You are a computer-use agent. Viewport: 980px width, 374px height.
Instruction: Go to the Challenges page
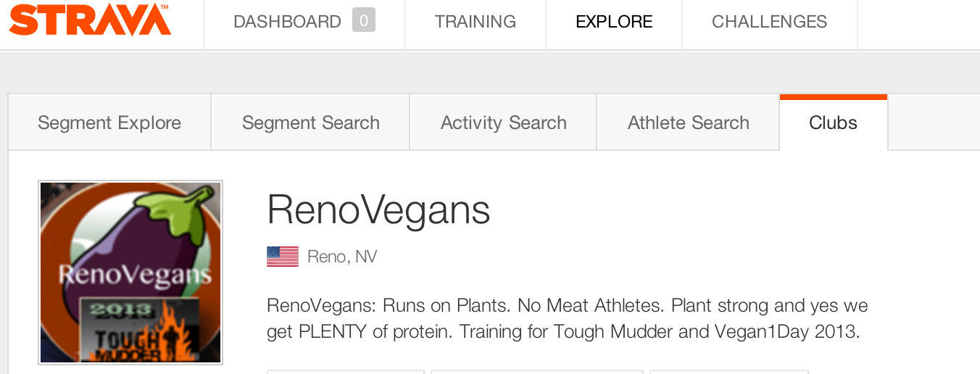click(x=769, y=22)
